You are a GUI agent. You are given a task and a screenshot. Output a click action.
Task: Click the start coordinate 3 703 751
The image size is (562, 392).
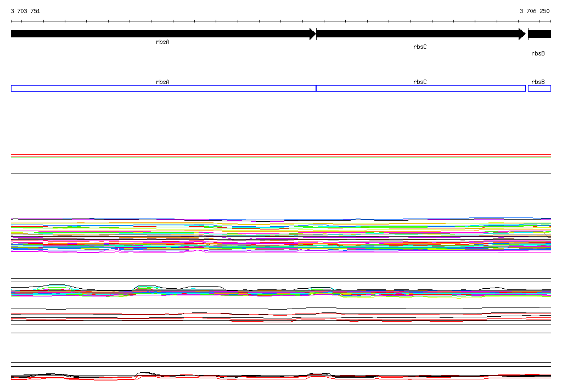point(25,11)
